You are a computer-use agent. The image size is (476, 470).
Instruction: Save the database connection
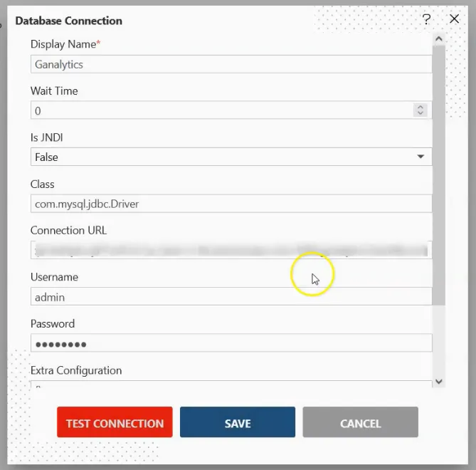pyautogui.click(x=238, y=422)
